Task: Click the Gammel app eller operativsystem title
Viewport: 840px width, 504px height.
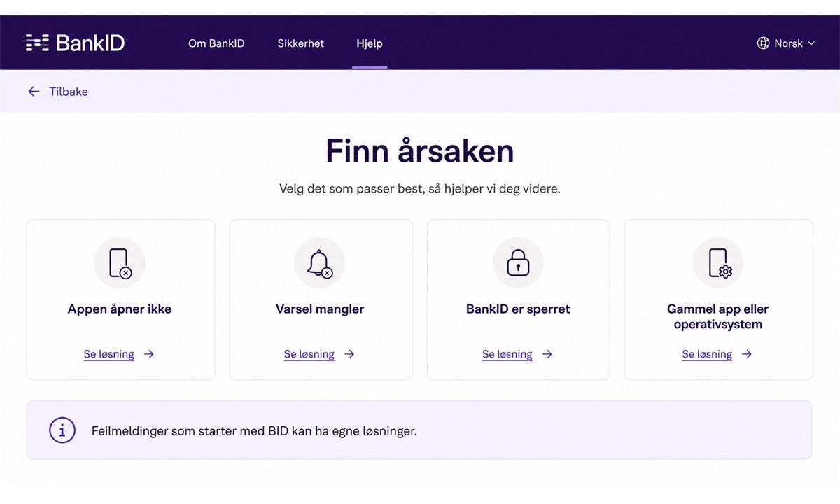Action: (718, 316)
